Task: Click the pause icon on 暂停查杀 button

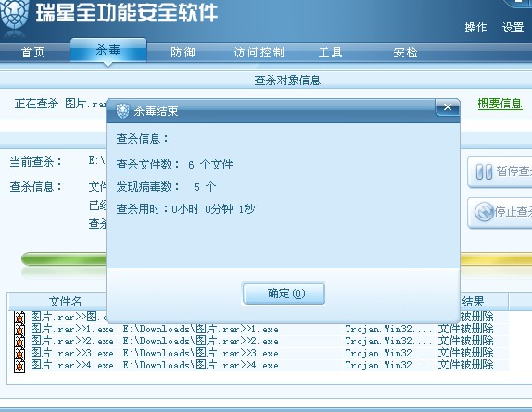Action: pos(484,172)
